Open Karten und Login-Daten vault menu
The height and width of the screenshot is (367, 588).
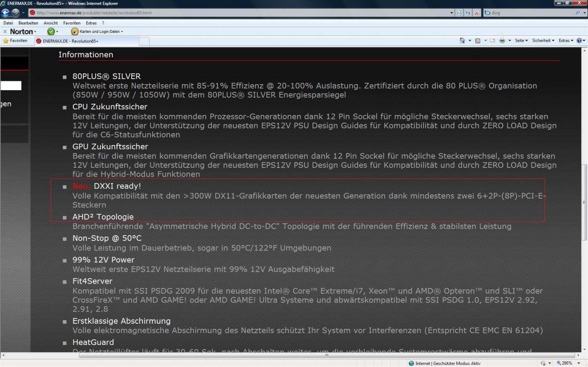pyautogui.click(x=97, y=31)
